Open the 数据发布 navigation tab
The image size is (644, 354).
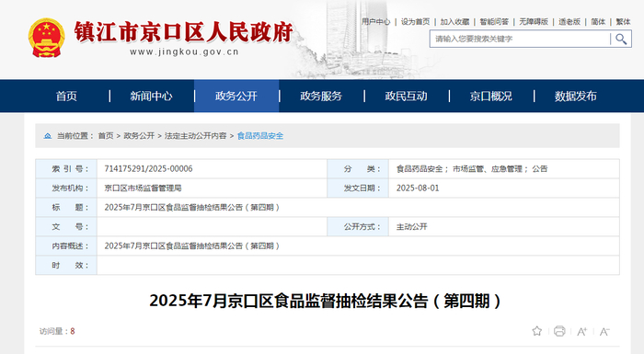coord(576,97)
